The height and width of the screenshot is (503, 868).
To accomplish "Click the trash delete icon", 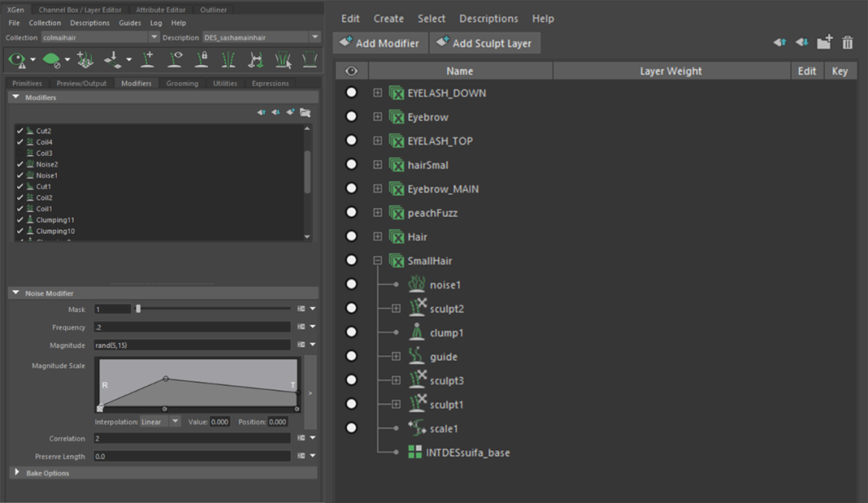I will point(848,42).
